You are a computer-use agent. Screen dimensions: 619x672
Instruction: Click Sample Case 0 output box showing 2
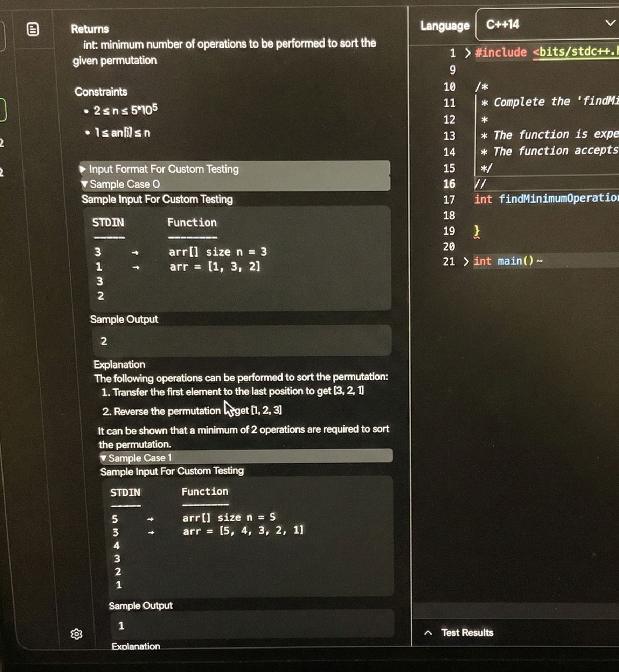click(x=242, y=341)
